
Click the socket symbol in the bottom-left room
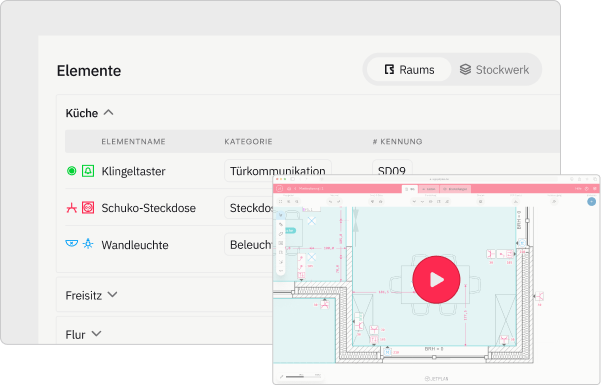tap(325, 305)
